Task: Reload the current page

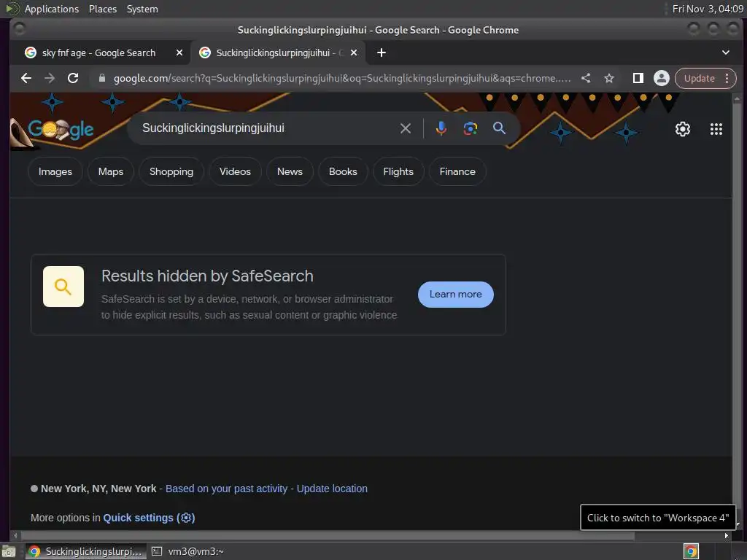Action: 73,78
